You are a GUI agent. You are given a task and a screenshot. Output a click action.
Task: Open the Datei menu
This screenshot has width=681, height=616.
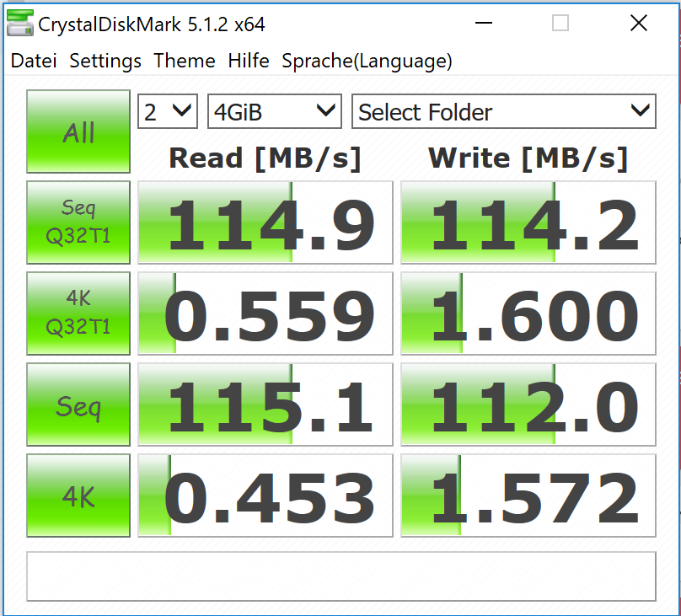click(x=34, y=61)
